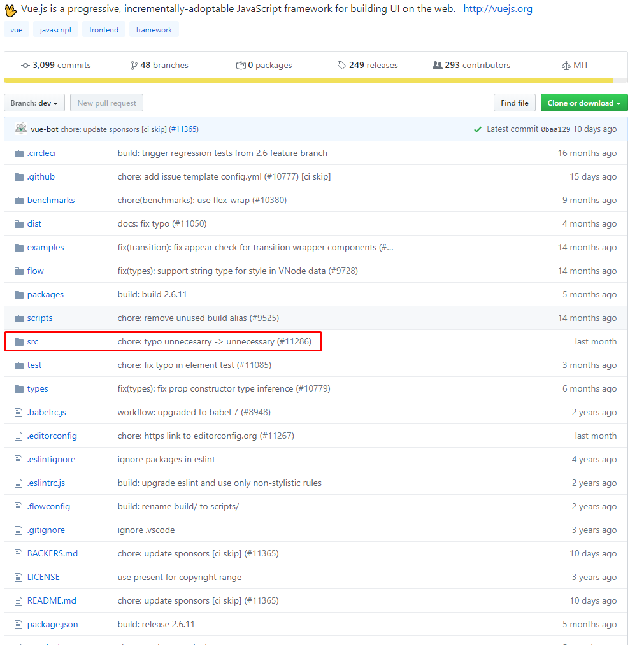Select the framework topic tag
Viewport: 644px width, 645px height.
154,30
